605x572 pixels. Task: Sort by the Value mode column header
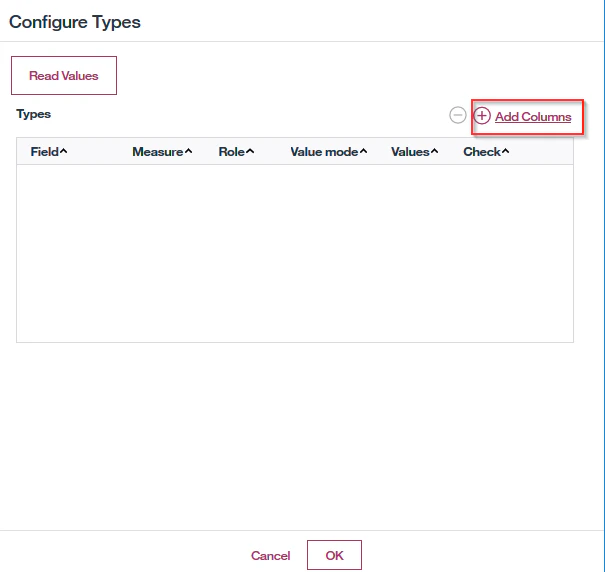click(x=329, y=152)
